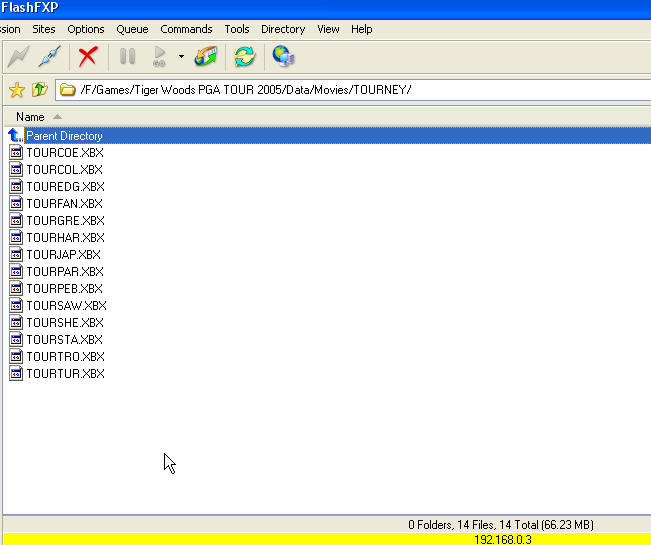This screenshot has height=545, width=651.
Task: Click the file icon next to TOUREDG.XBX
Action: [16, 186]
